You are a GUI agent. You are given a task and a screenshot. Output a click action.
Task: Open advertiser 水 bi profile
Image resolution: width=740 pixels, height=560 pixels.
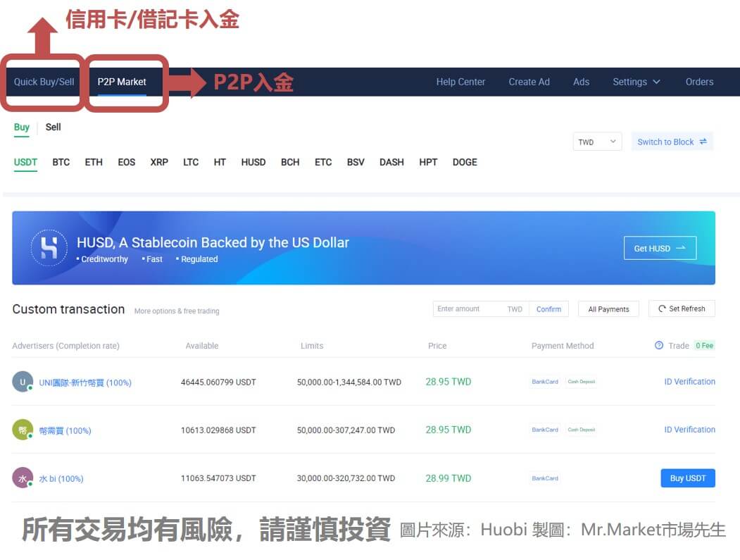tap(61, 479)
